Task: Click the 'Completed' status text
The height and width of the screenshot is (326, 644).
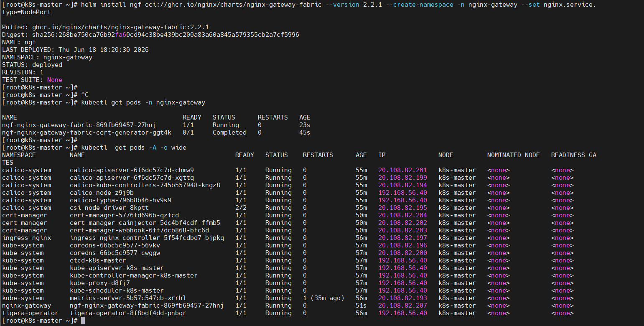Action: pos(229,132)
